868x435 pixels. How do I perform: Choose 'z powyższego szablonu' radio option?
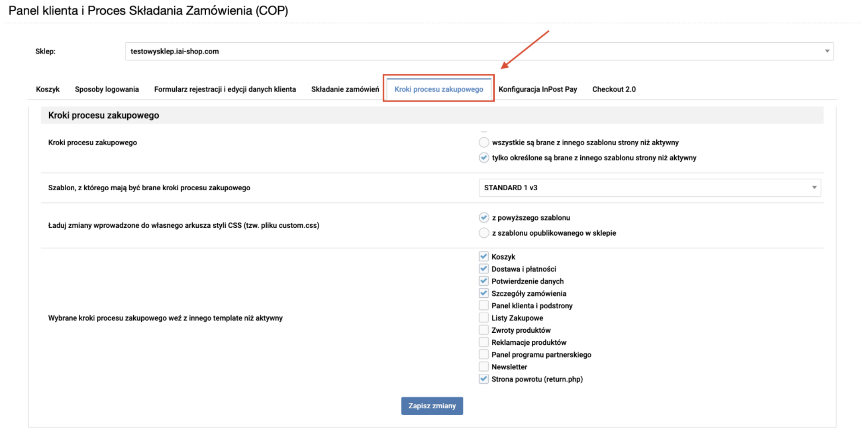tap(484, 217)
